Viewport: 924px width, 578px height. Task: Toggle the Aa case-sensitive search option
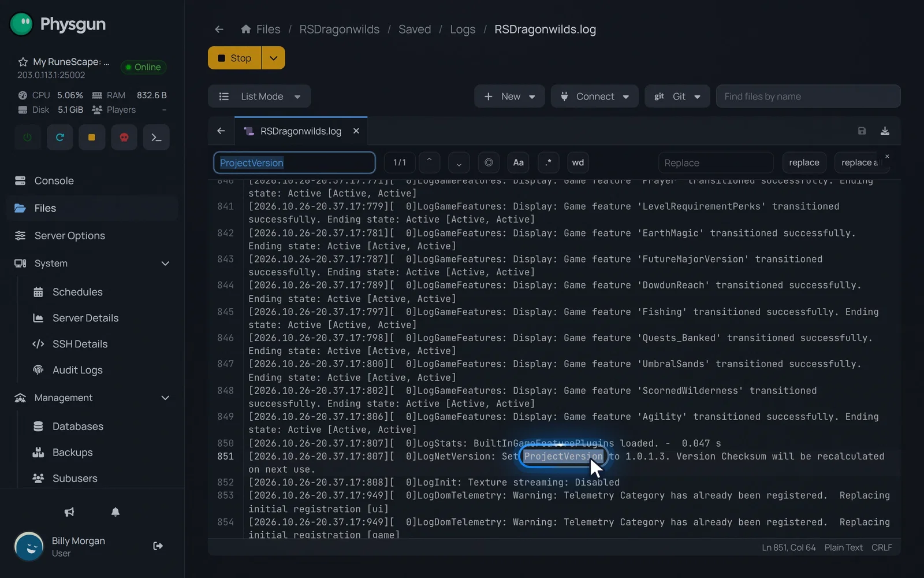[519, 162]
